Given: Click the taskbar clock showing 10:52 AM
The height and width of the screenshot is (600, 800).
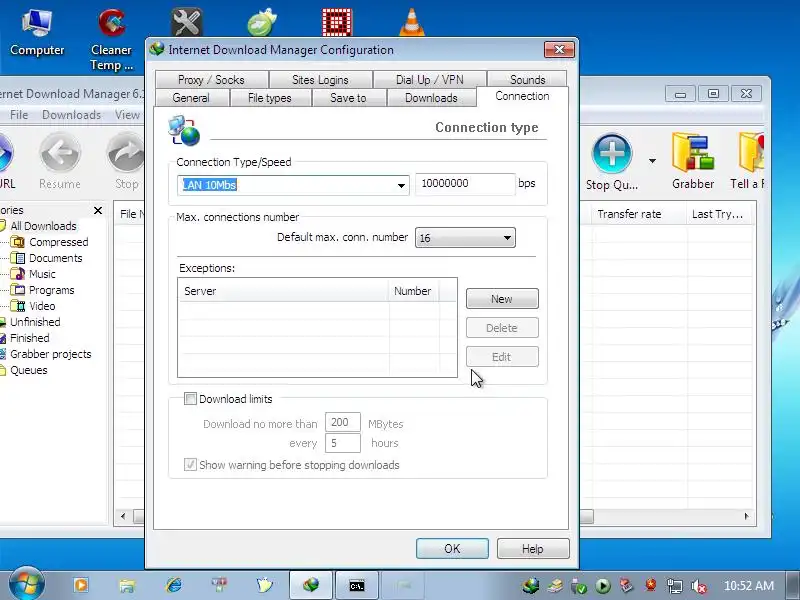Looking at the screenshot, I should (x=749, y=586).
